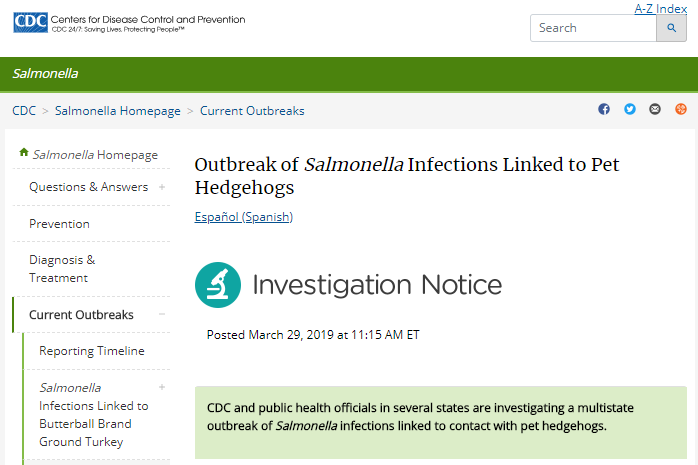
Task: Click into the Search text field
Action: pos(592,28)
